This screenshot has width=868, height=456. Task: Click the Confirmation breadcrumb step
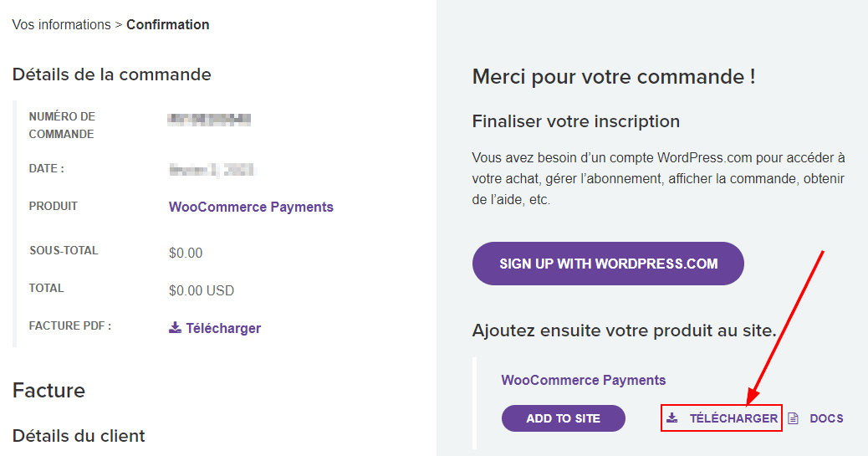[x=168, y=24]
